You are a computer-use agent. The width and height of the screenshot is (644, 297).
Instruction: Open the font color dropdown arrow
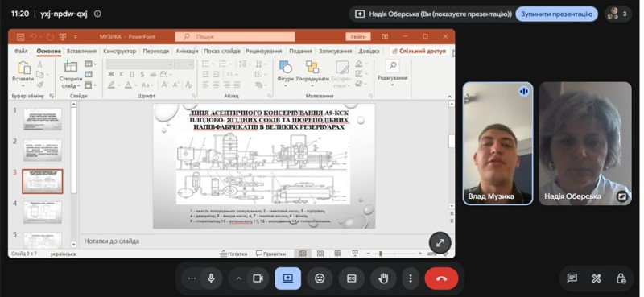click(x=135, y=85)
